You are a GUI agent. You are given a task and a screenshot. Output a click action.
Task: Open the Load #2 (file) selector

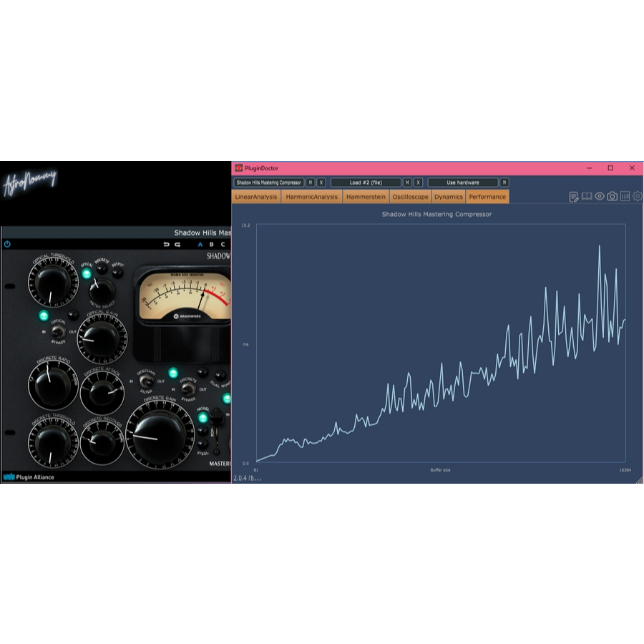tap(366, 182)
